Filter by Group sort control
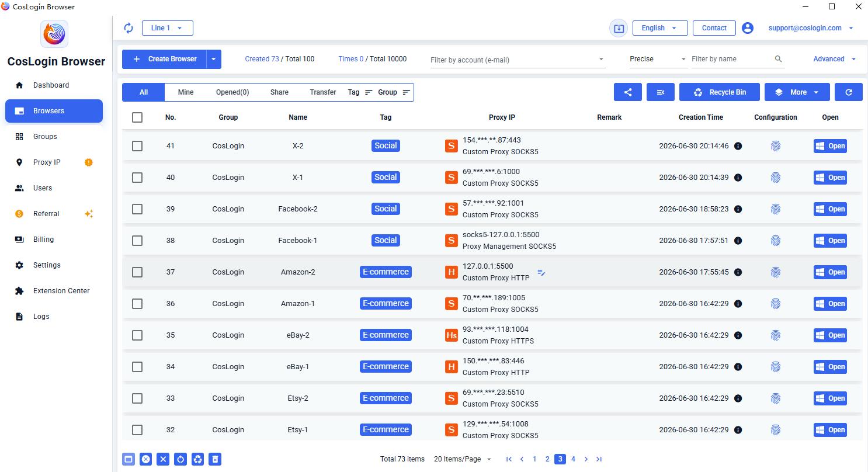Viewport: 868px width, 472px height. (x=394, y=92)
